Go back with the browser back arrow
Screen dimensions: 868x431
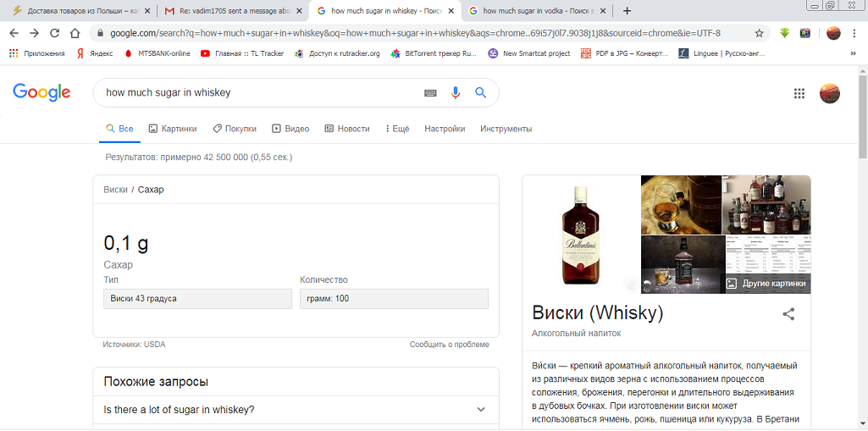pyautogui.click(x=14, y=33)
